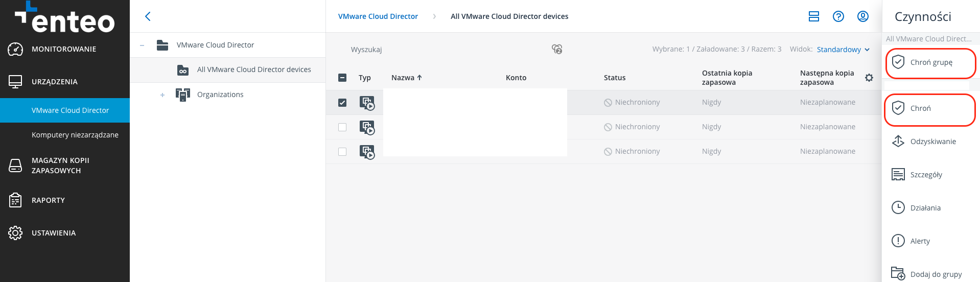Screen dimensions: 980x282
Task: Open URZĄDZENIA in the sidebar
Action: pos(55,82)
